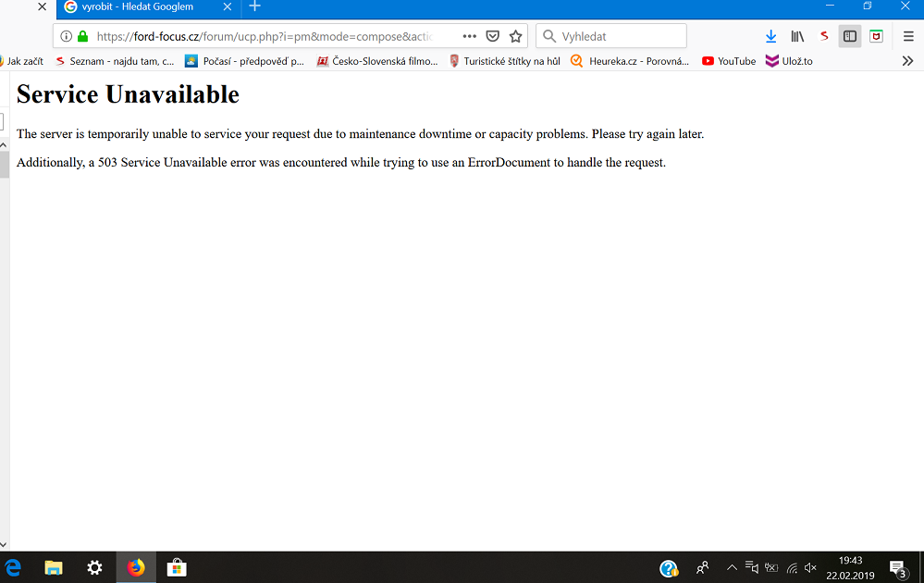Toggle the muted volume speaker icon
The height and width of the screenshot is (583, 924).
coord(811,567)
